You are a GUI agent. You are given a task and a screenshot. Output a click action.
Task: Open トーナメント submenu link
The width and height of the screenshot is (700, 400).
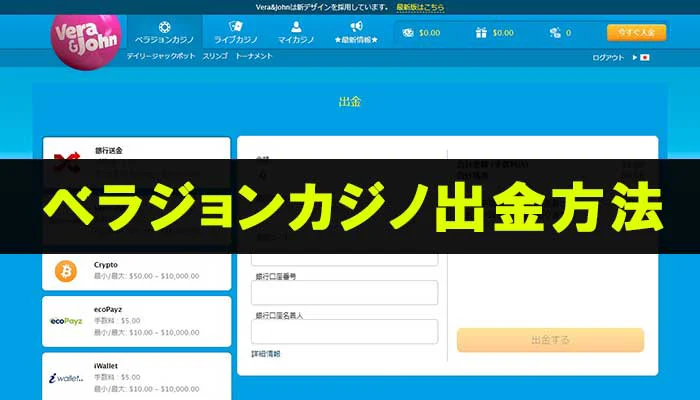click(254, 57)
